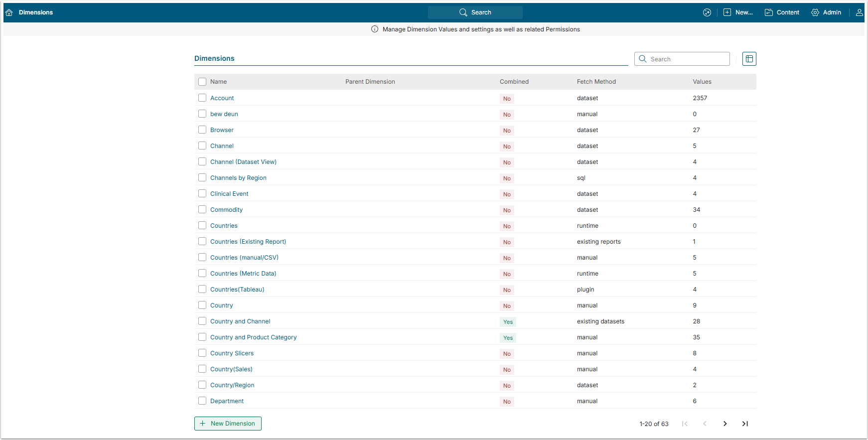Expand the Admin menu
Screen dimensions: 868x440
click(x=826, y=12)
